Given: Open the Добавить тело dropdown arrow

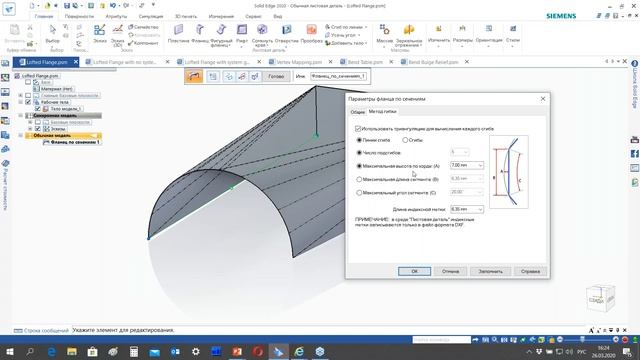Looking at the screenshot, I should tap(366, 43).
